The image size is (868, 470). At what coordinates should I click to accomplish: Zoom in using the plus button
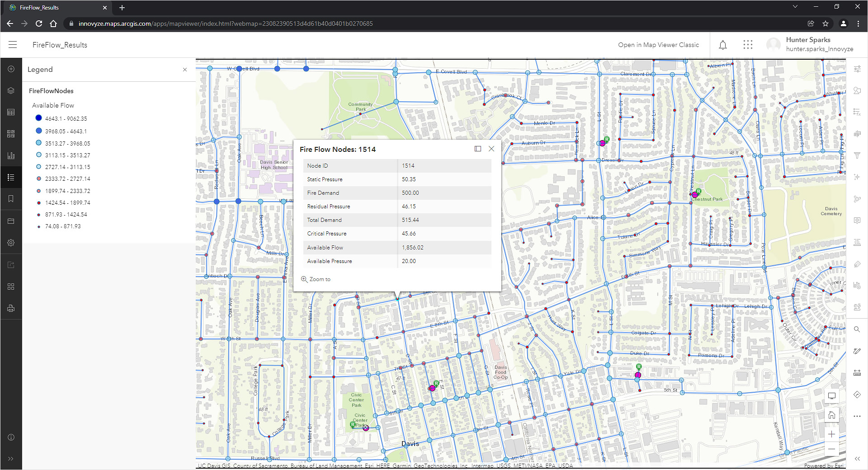click(831, 434)
